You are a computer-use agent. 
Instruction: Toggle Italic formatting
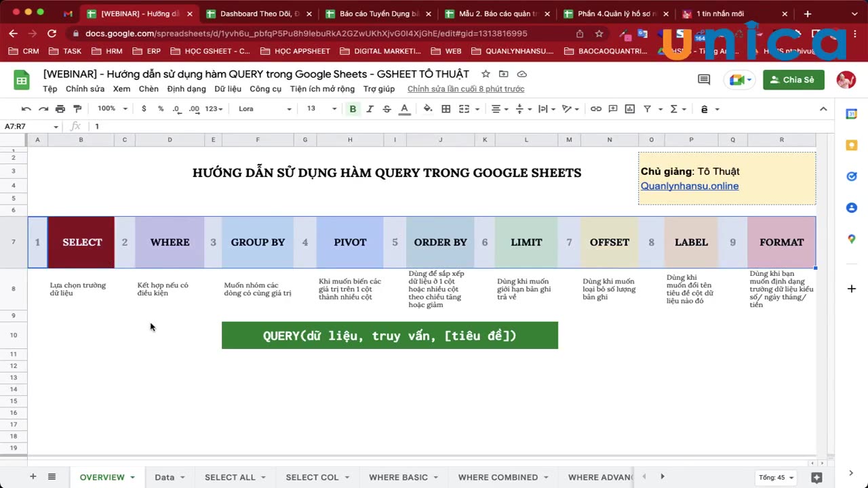tap(370, 109)
